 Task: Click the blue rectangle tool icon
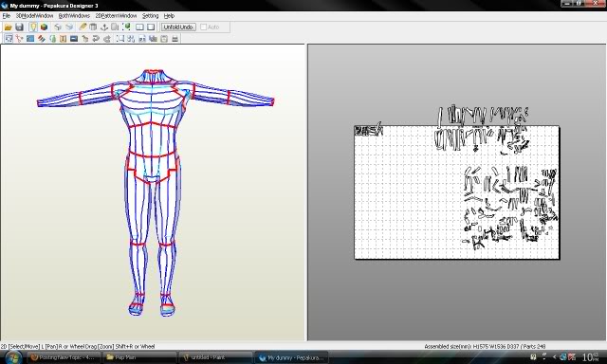coord(30,39)
